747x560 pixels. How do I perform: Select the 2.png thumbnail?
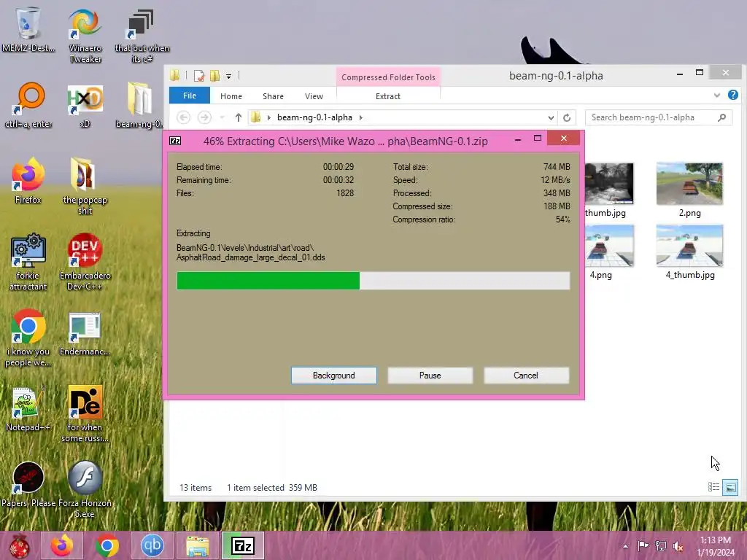tap(689, 184)
